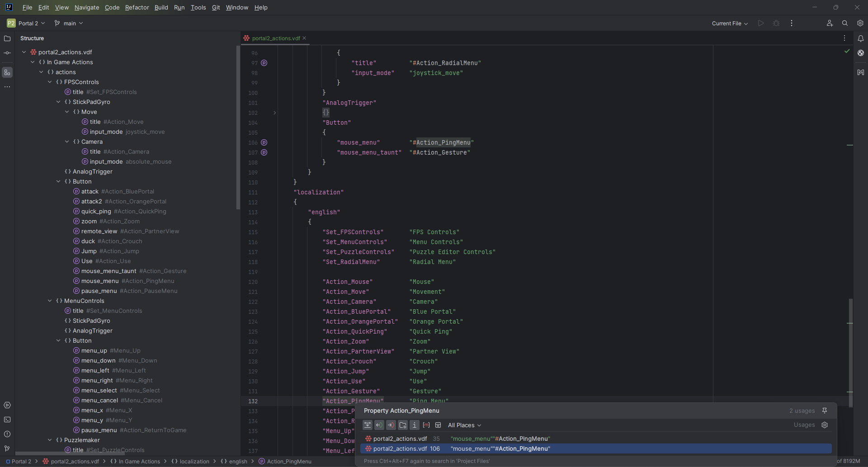868x467 pixels.
Task: Click usage gutter icon on line 97
Action: tap(264, 63)
